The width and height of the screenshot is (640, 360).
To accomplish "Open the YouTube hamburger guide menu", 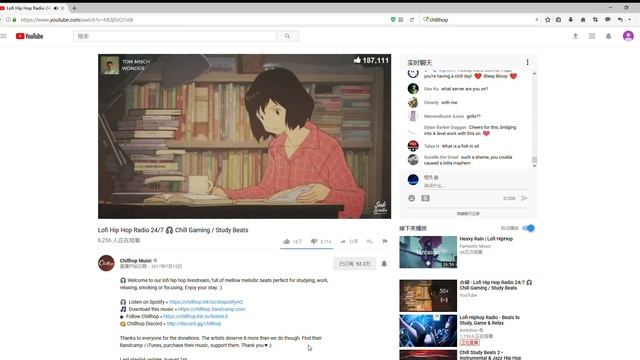I will tap(4, 36).
